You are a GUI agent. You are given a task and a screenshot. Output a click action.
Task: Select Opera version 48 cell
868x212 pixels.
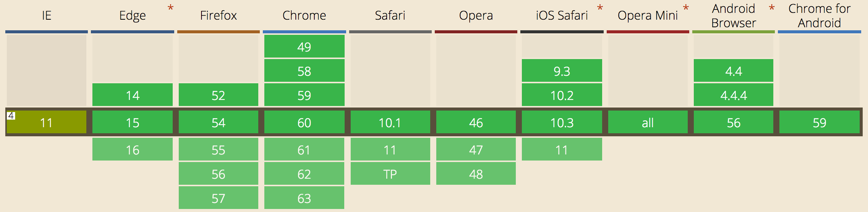pos(476,173)
